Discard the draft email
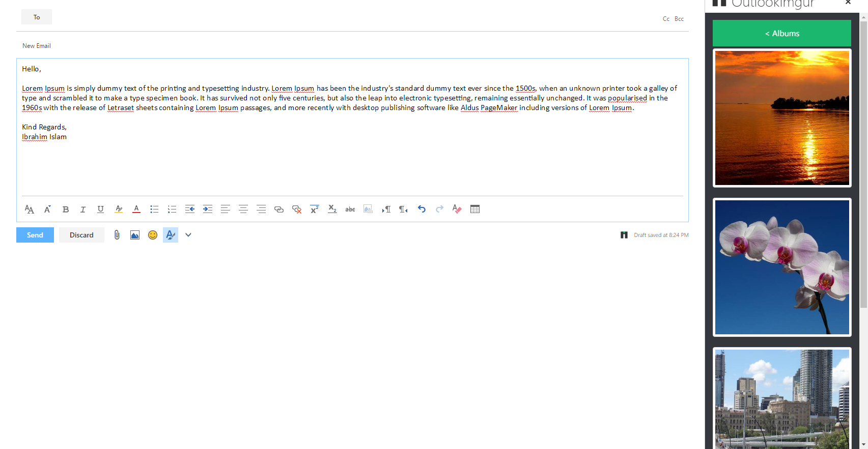Screen dimensions: 868x449 [x=81, y=235]
